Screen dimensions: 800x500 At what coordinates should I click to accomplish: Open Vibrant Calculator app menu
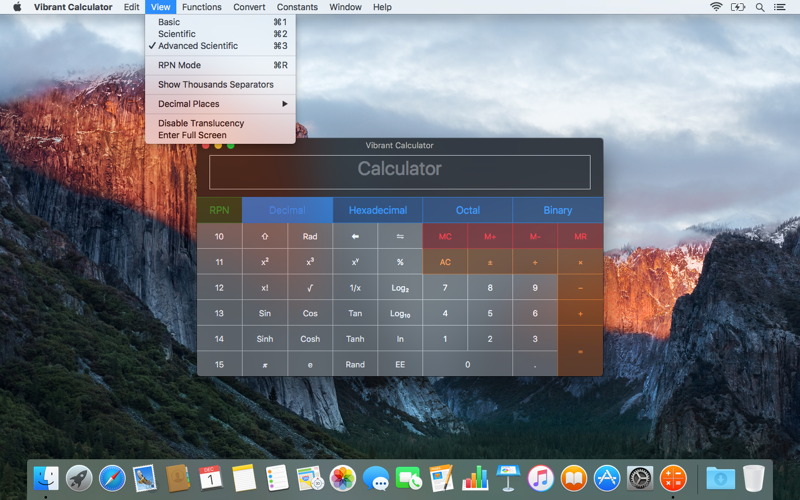pos(73,7)
